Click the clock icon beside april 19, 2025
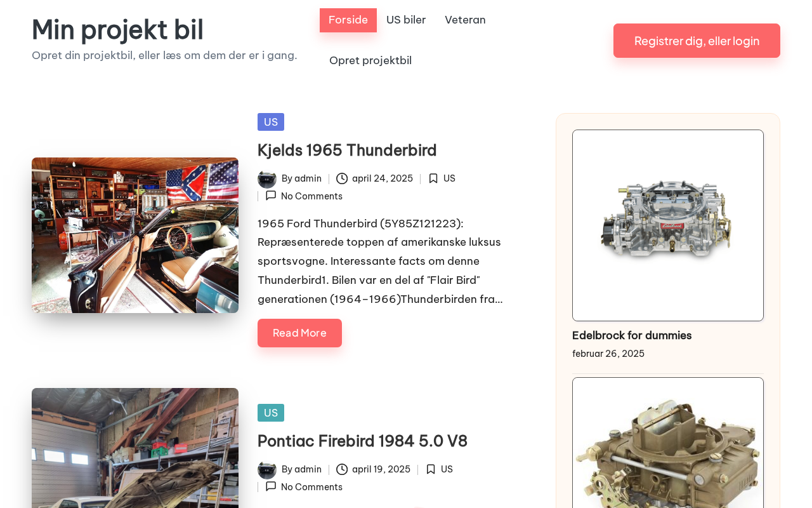 (x=342, y=469)
